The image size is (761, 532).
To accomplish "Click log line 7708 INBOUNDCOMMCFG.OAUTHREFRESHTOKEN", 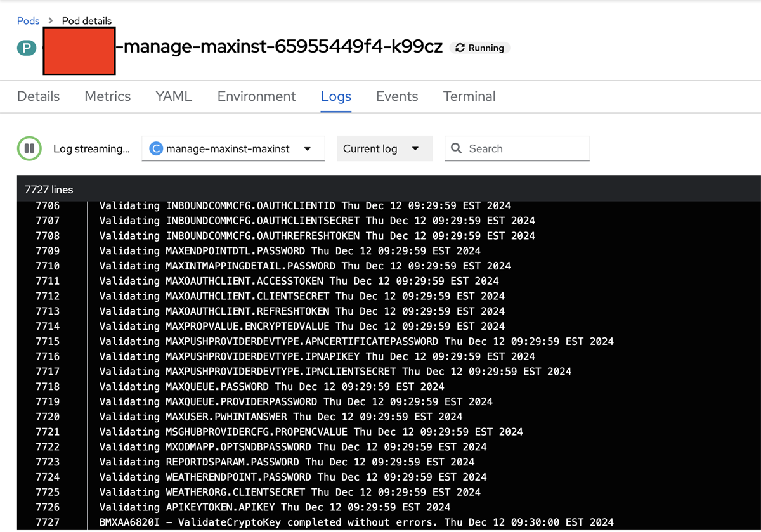I will [x=317, y=235].
